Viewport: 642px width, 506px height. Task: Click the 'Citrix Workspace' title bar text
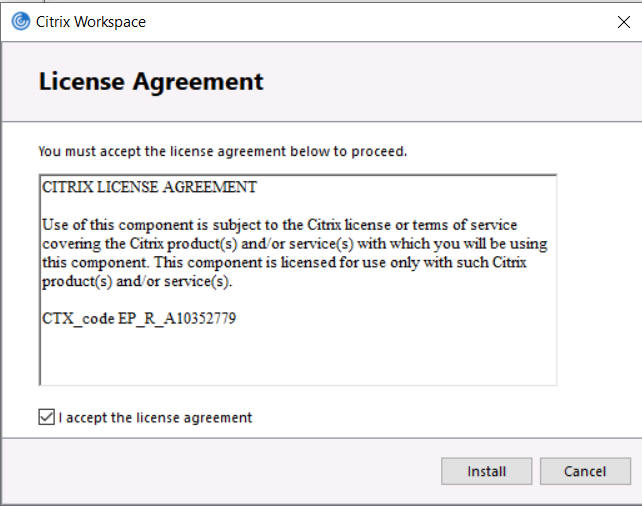tap(91, 21)
